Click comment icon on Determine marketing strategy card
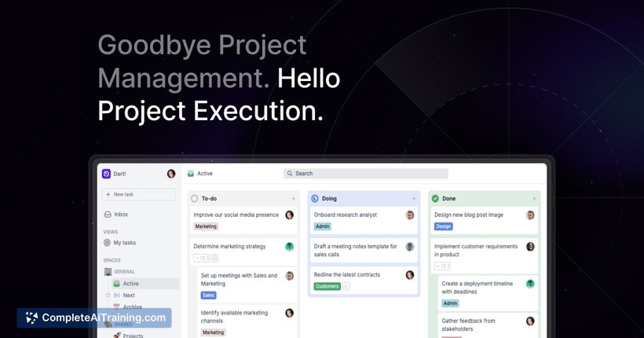644x338 pixels. pos(215,259)
